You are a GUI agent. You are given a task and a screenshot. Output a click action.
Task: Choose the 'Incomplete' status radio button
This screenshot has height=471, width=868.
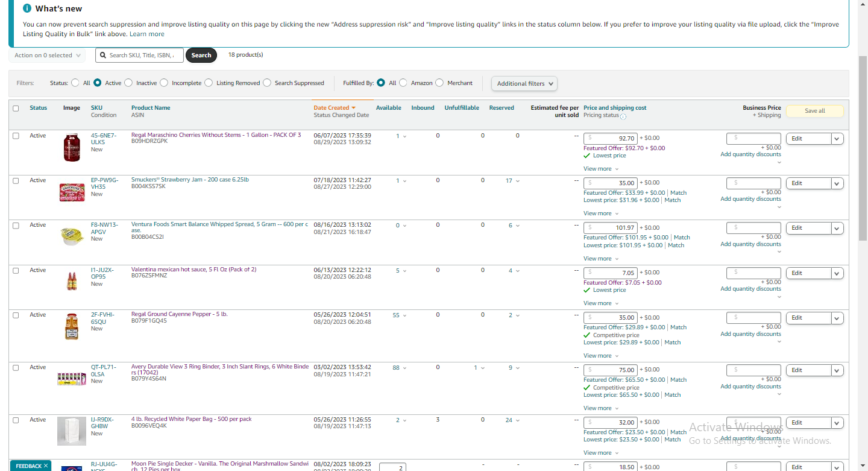164,83
